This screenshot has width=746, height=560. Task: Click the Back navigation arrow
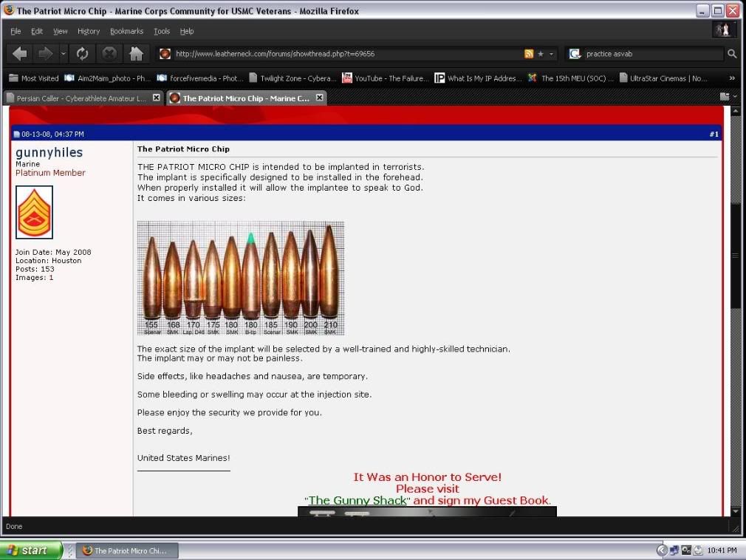[20, 53]
